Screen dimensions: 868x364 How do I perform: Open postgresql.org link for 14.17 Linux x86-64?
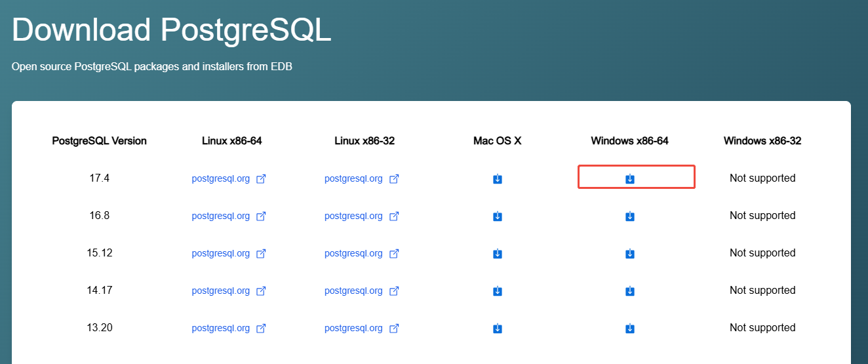click(x=221, y=291)
